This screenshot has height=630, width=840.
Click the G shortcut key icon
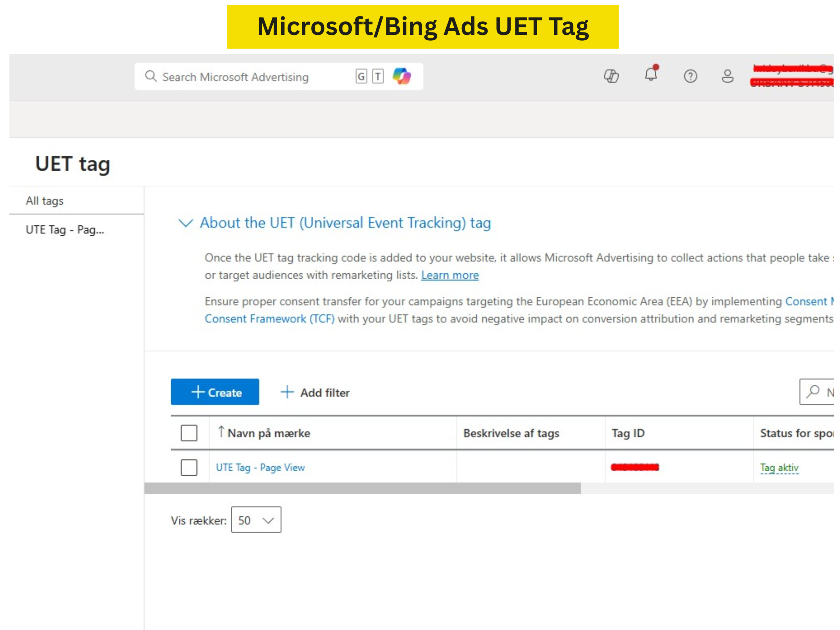(361, 77)
